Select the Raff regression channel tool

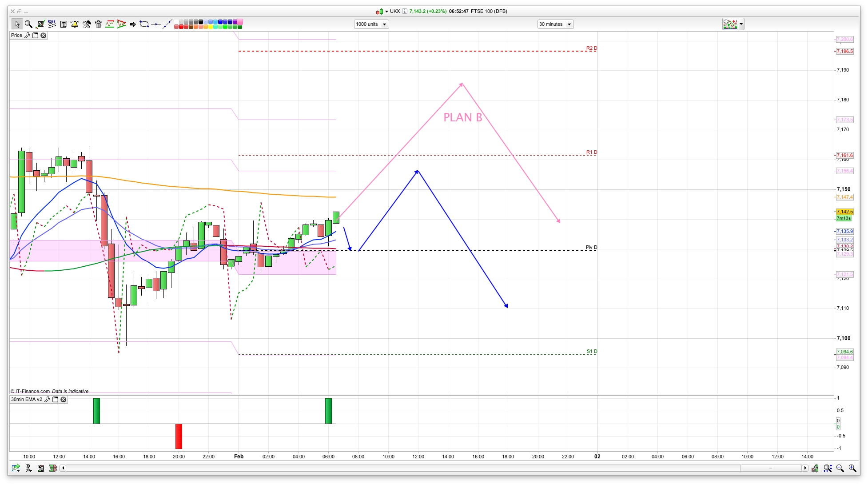(x=52, y=24)
